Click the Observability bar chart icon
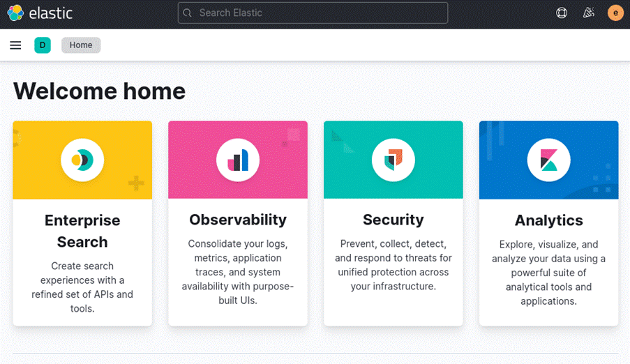Screen dimensions: 630x364 238,160
